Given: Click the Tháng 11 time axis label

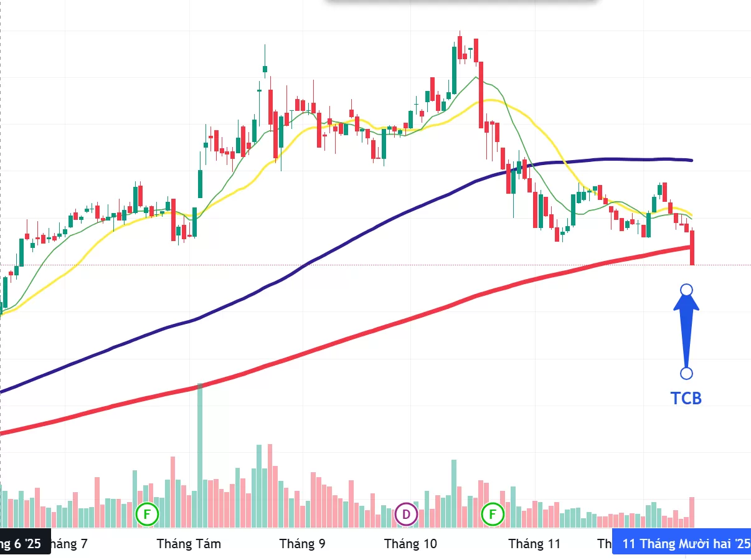Looking at the screenshot, I should tap(534, 544).
